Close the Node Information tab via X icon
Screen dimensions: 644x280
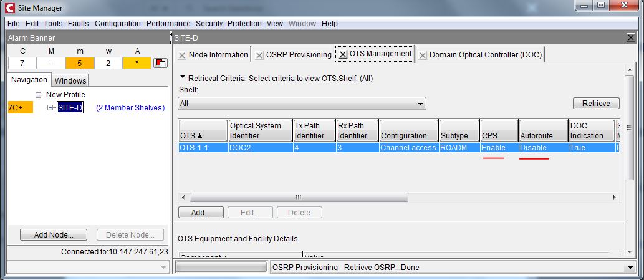(x=182, y=55)
